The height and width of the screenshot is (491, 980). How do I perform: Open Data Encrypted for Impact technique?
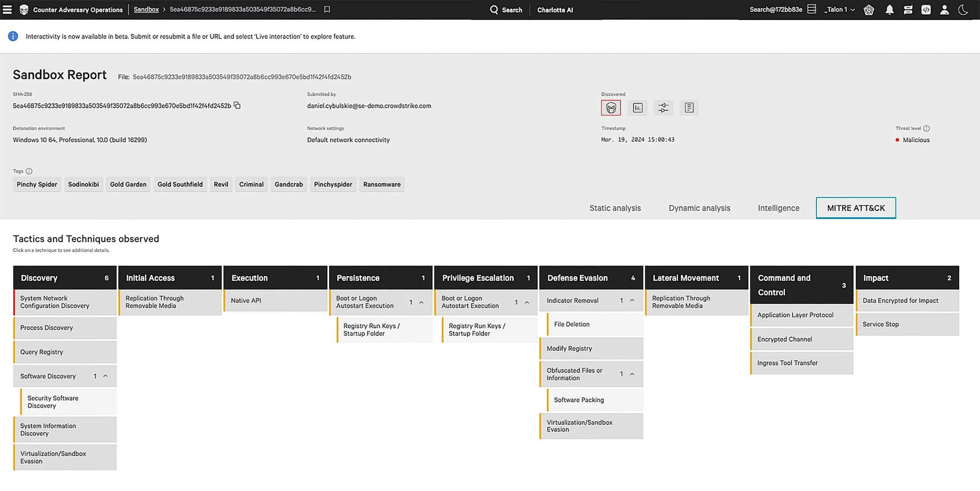tap(907, 301)
